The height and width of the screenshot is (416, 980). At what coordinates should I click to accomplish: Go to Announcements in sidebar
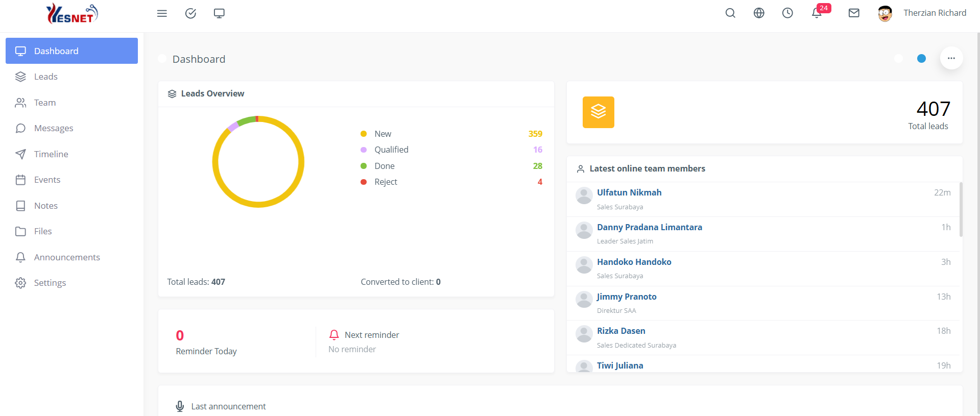67,257
